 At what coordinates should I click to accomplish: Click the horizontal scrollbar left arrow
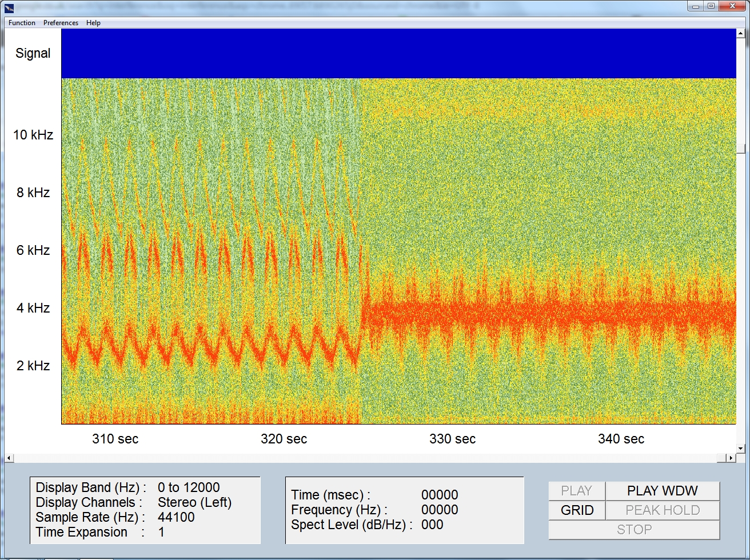pyautogui.click(x=9, y=458)
